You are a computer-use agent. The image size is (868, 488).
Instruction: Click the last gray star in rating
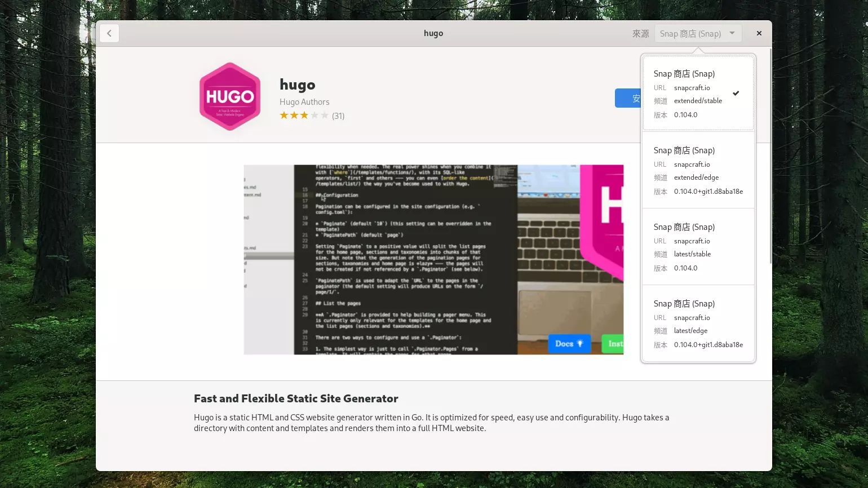[325, 116]
